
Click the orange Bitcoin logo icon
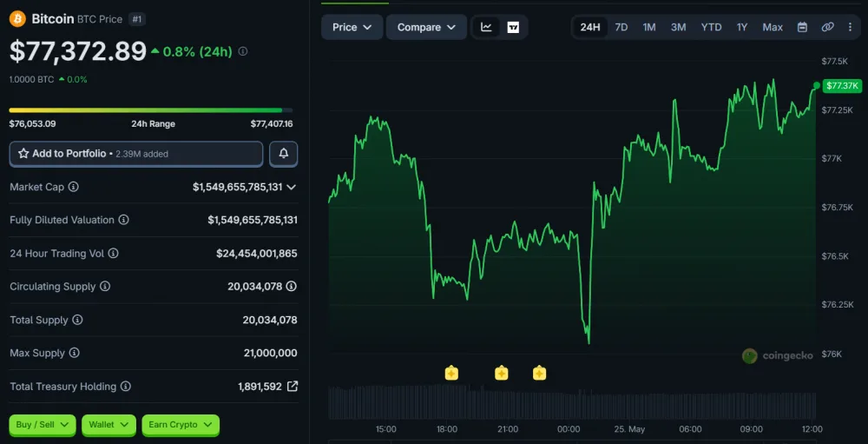click(x=17, y=19)
